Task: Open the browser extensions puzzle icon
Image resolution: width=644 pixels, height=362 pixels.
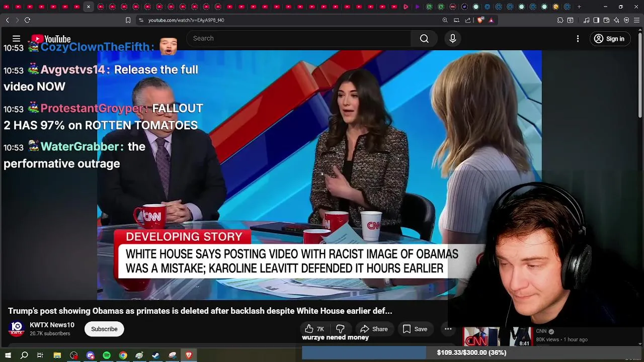Action: (x=560, y=20)
